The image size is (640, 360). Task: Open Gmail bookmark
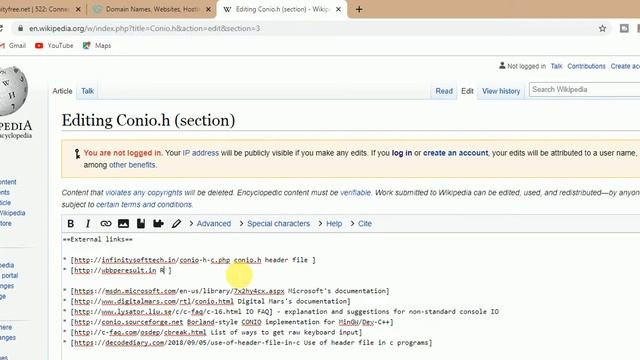click(x=13, y=46)
